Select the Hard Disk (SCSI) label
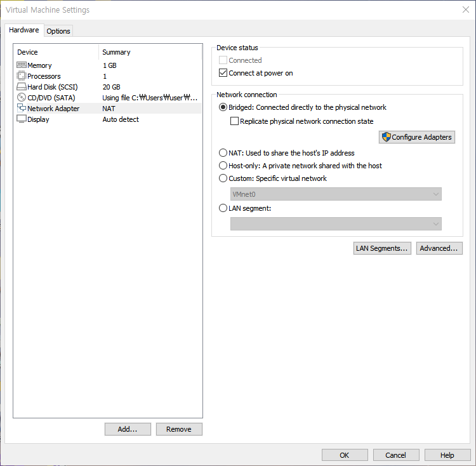 point(53,87)
